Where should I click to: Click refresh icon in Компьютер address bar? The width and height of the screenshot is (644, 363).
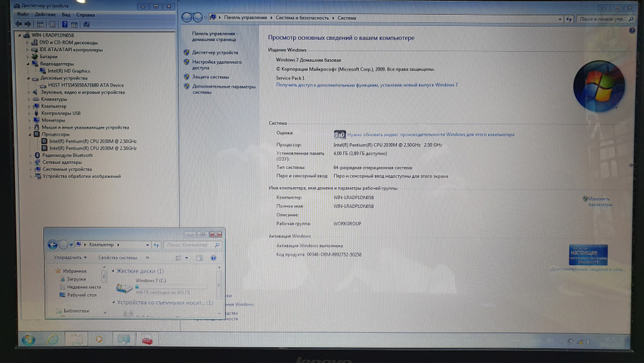[156, 245]
